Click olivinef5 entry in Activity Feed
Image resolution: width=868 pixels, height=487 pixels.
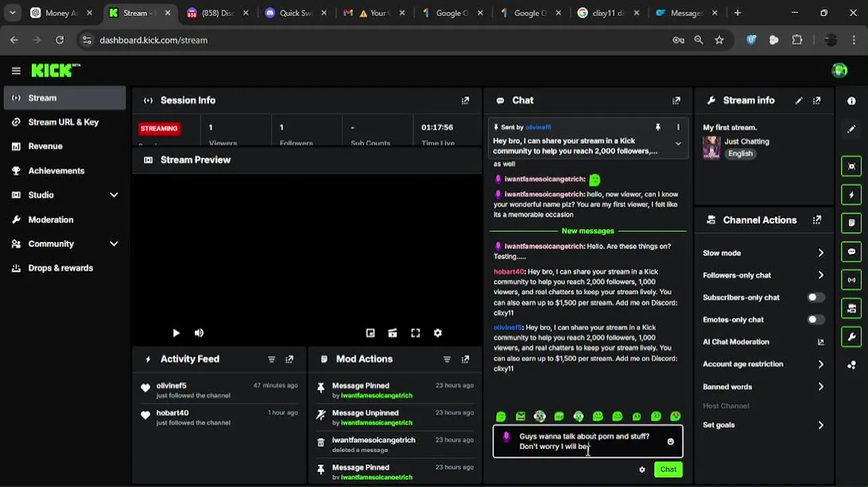pyautogui.click(x=220, y=390)
